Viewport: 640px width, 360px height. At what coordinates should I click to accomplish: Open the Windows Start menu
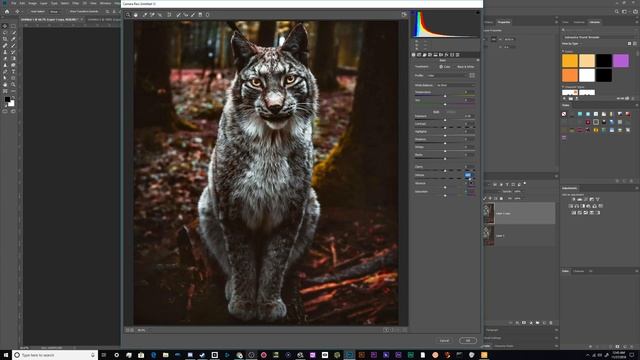[6, 355]
